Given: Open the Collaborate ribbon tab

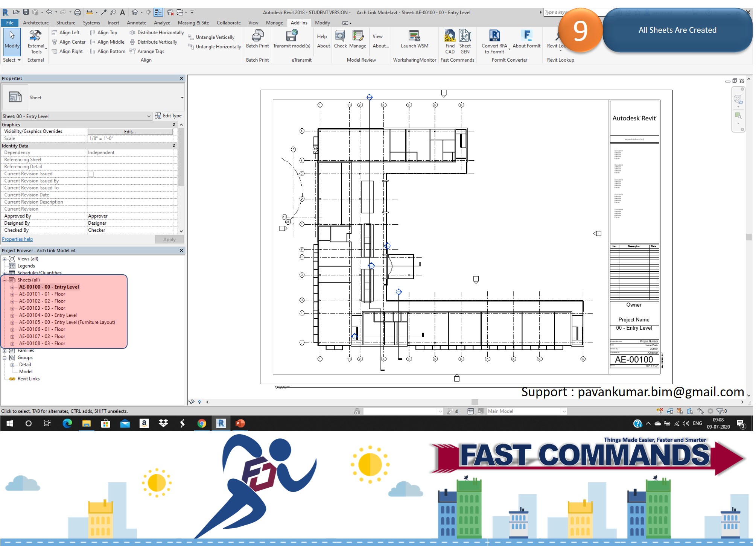Looking at the screenshot, I should (228, 23).
